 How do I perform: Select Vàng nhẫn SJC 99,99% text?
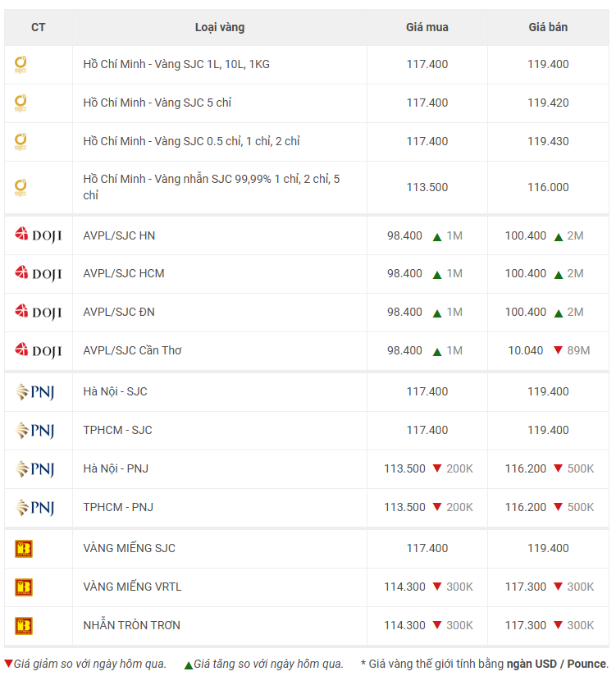click(213, 179)
